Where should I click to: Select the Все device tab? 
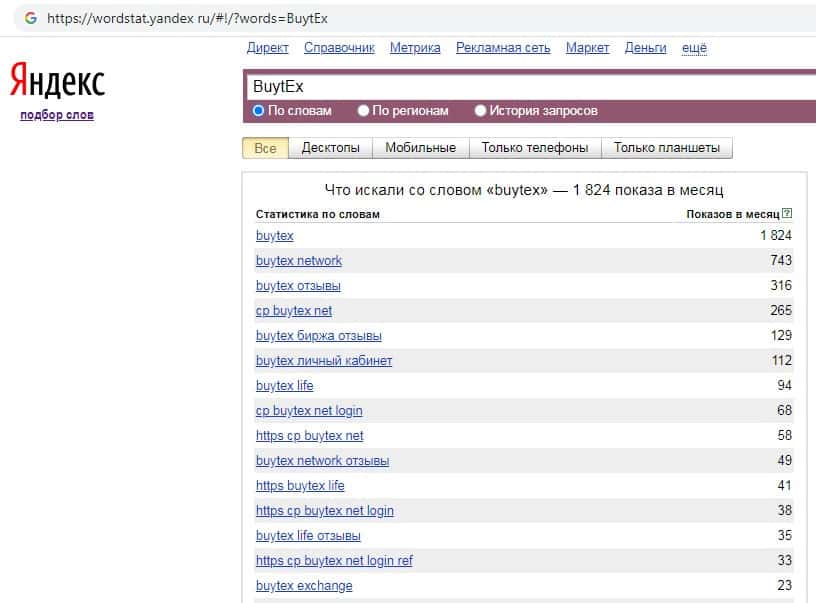265,148
